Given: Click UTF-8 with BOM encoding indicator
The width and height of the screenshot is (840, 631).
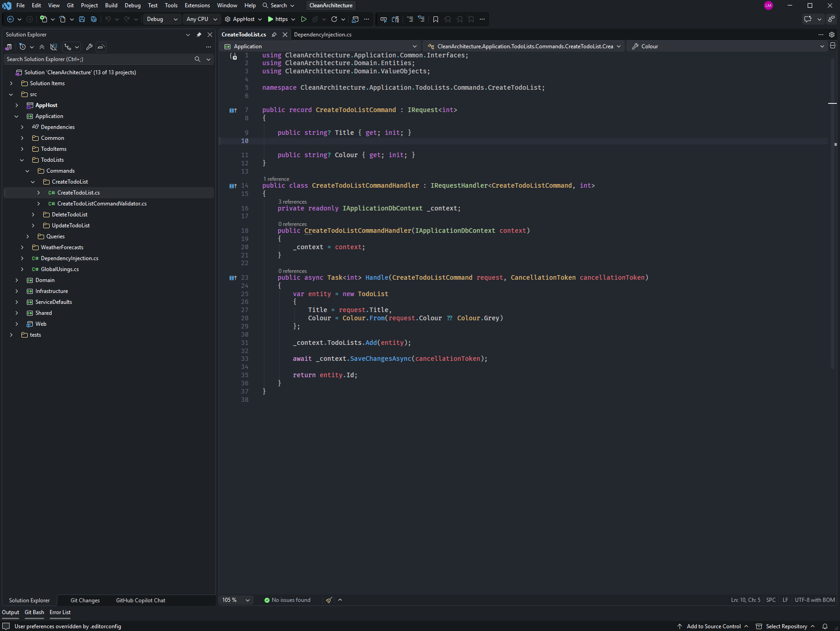Looking at the screenshot, I should click(x=815, y=600).
